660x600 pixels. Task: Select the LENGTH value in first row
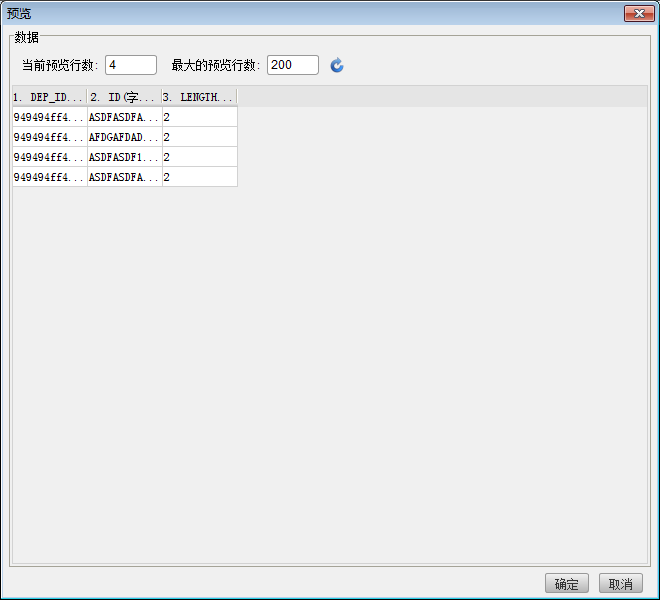click(x=199, y=117)
